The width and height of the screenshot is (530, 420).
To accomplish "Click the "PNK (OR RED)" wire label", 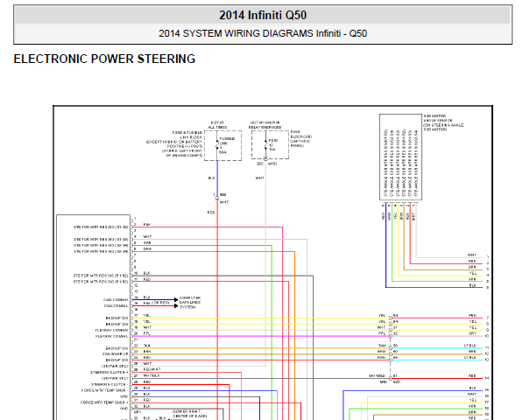I will [x=156, y=303].
